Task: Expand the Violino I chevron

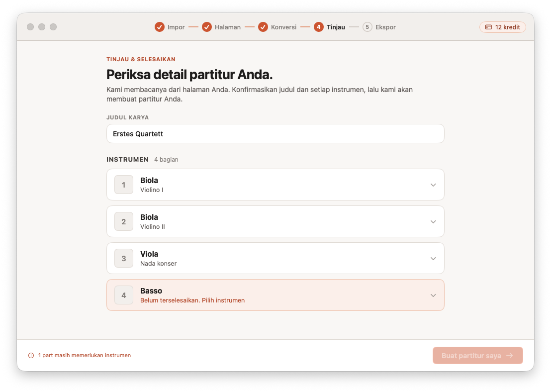Action: 433,185
